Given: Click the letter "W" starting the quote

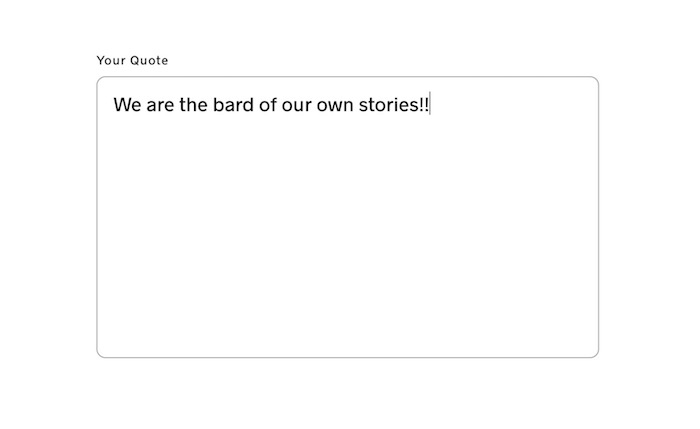Looking at the screenshot, I should tap(121, 105).
